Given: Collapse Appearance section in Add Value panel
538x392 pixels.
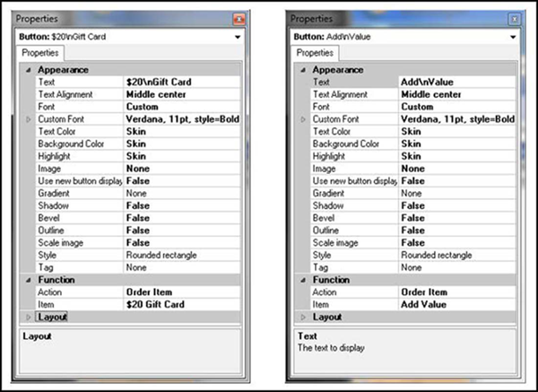Looking at the screenshot, I should click(x=303, y=70).
